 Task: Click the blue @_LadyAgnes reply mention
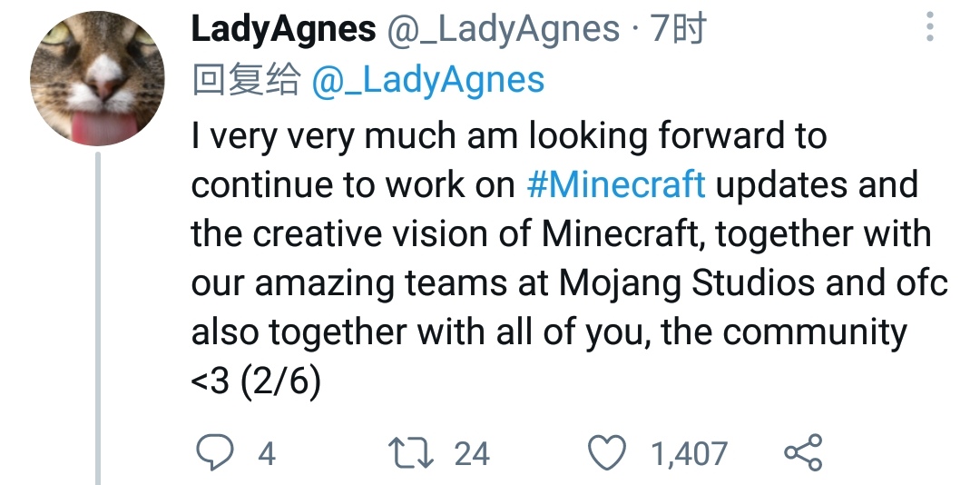coord(427,81)
